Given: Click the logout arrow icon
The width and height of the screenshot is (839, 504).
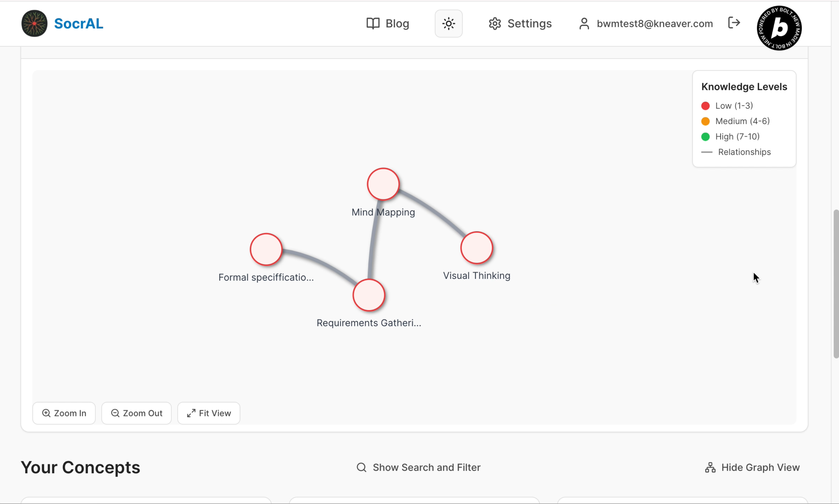Looking at the screenshot, I should [x=734, y=23].
